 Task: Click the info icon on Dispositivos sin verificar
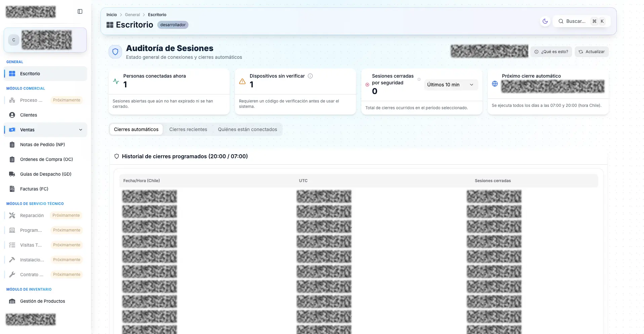[x=310, y=76]
